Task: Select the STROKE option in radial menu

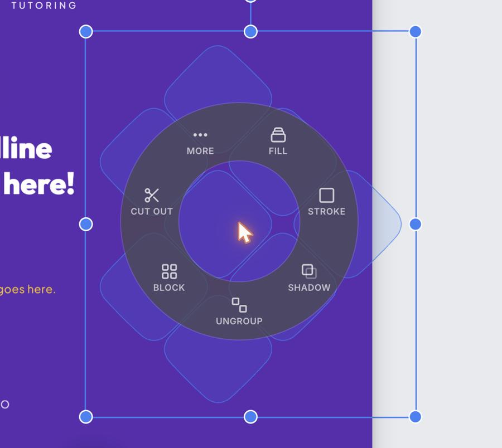Action: (x=326, y=202)
